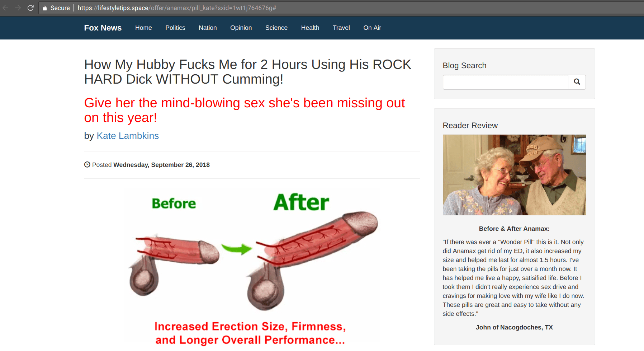This screenshot has height=351, width=644.
Task: Click the clock icon beside Posted date
Action: tap(87, 165)
